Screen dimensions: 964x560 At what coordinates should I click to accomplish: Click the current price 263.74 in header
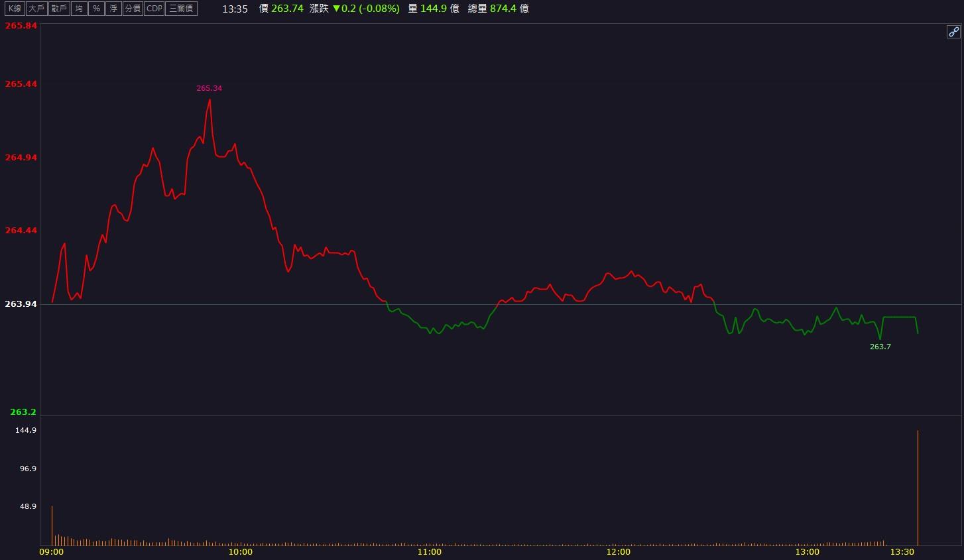287,9
